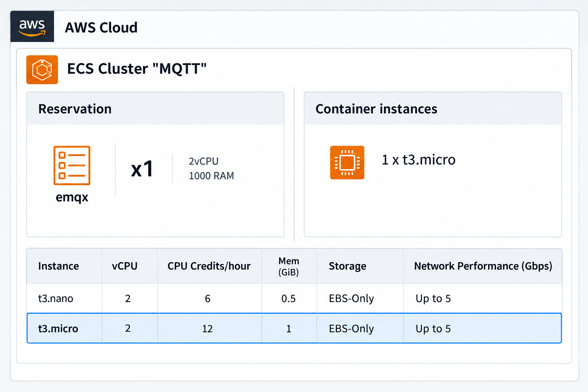Click the vCPU value in t3.micro row
Screen dimensions: 588x392
click(128, 328)
